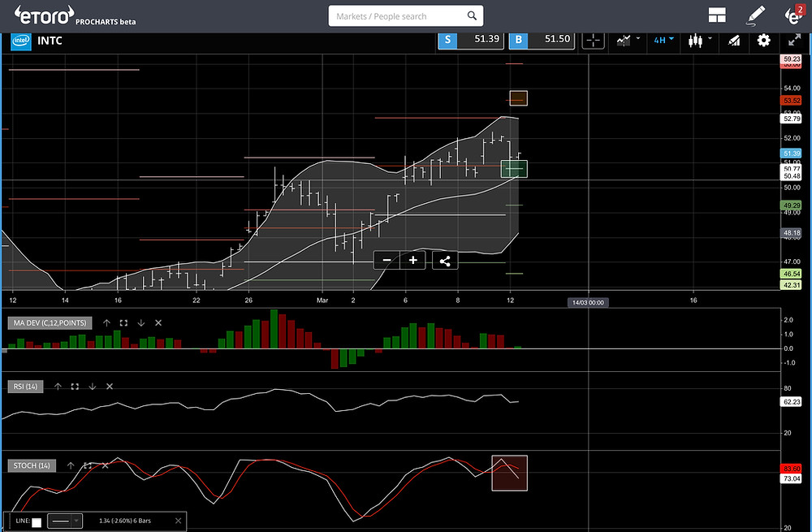Click the Buy button at 51.50
This screenshot has width=812, height=532.
[542, 39]
